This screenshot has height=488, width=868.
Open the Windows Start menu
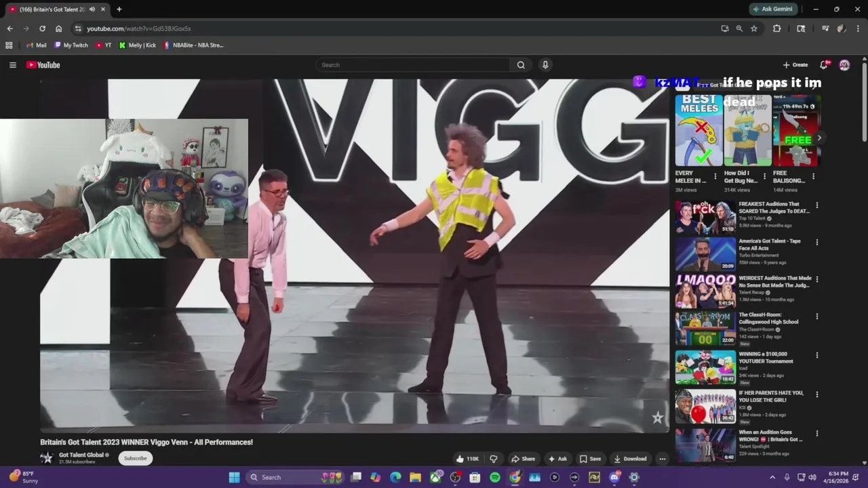click(x=234, y=477)
